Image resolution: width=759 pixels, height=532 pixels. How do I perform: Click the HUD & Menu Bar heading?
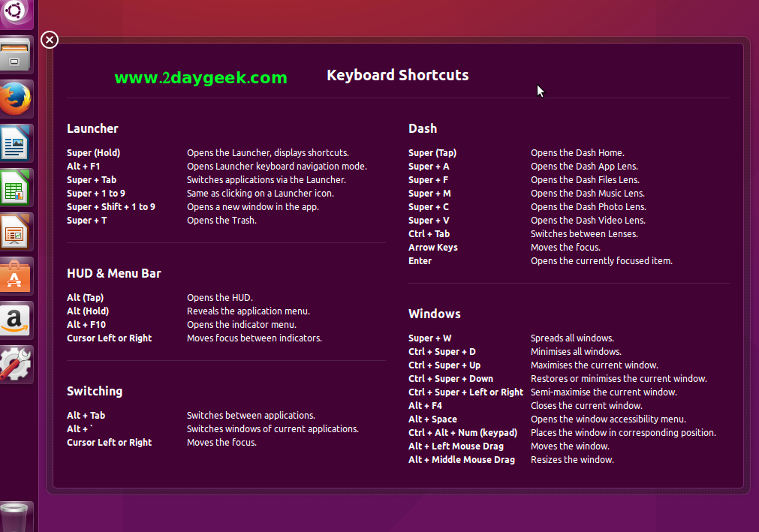click(x=113, y=273)
